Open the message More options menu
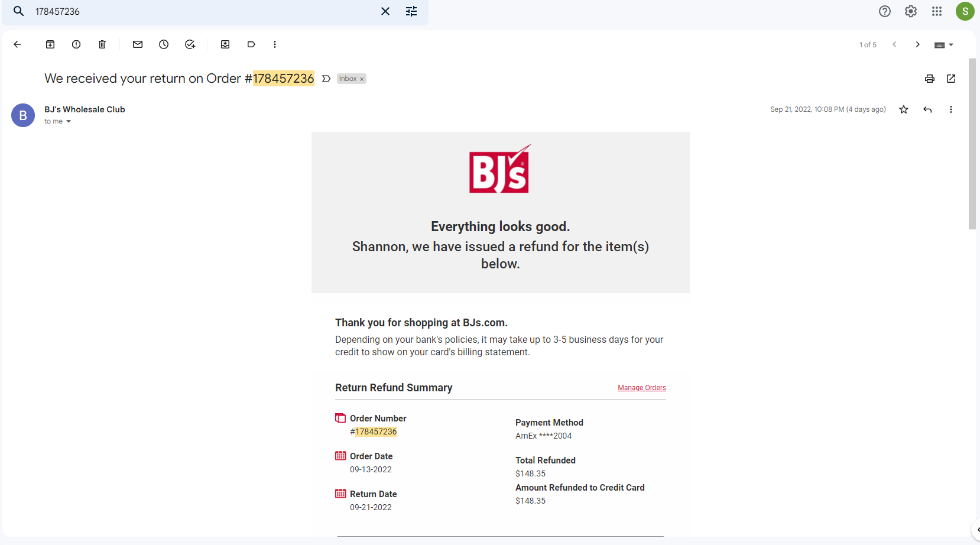Viewport: 980px width, 545px height. click(951, 109)
